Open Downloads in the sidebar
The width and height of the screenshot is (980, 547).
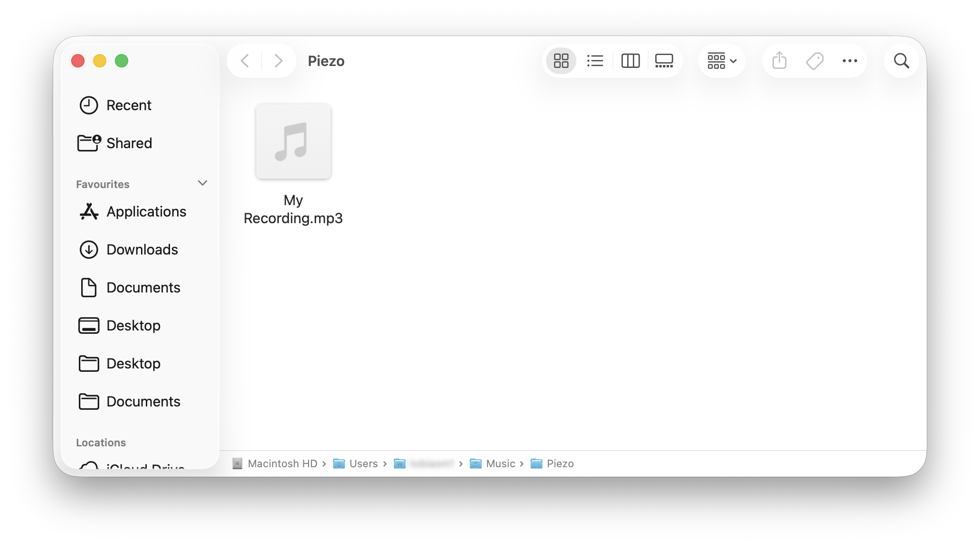140,249
